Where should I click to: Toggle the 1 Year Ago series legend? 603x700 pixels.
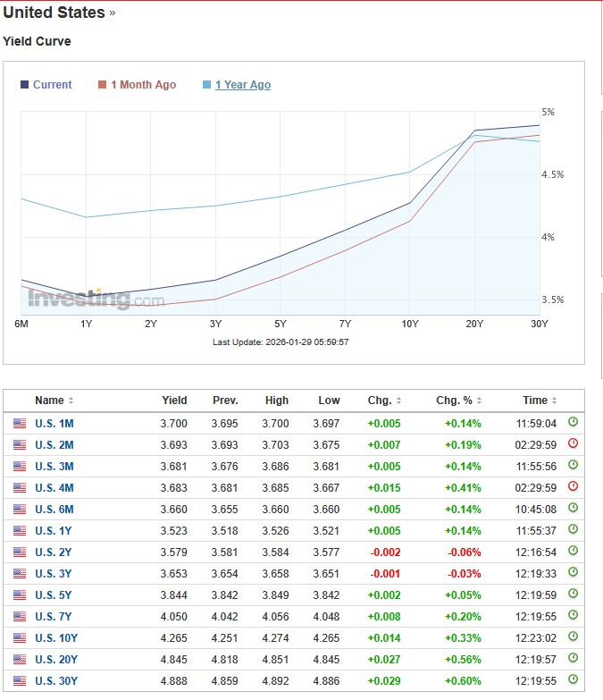[242, 85]
